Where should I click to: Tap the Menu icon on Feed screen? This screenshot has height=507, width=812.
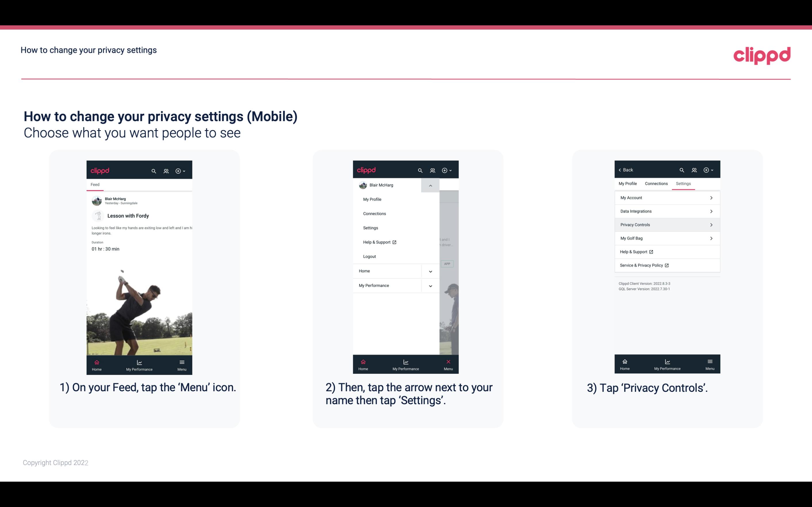[182, 365]
